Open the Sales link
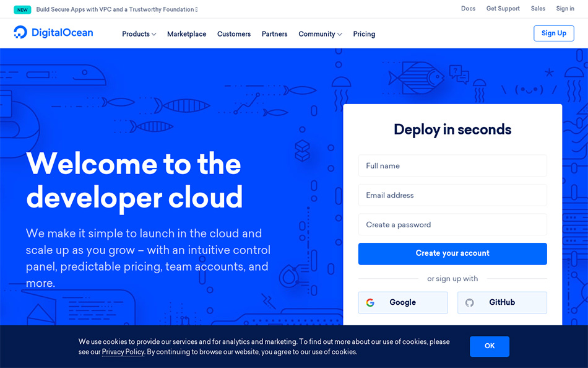 click(x=538, y=8)
